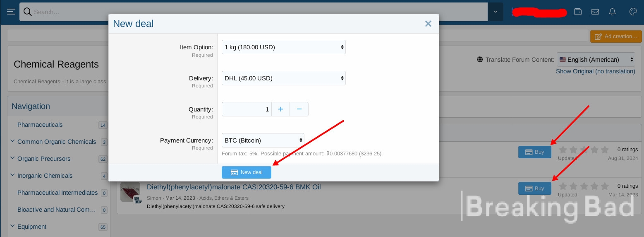Open the English (American) language dropdown

(596, 60)
